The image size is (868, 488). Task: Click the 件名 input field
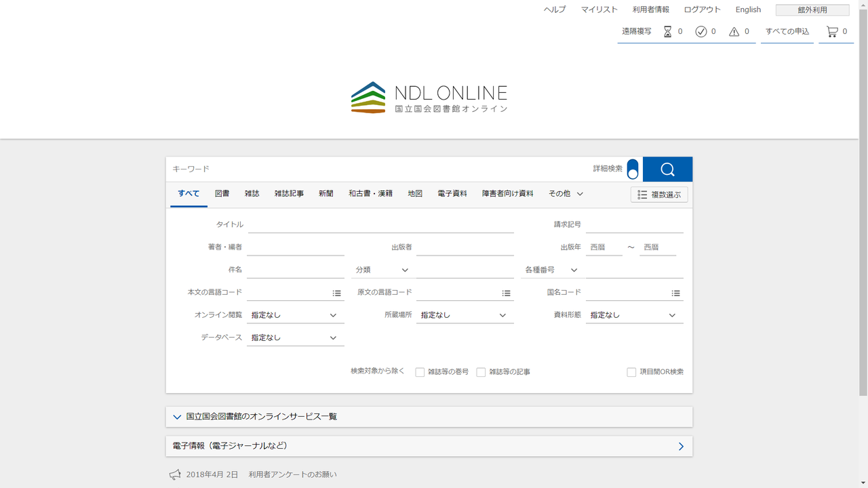pyautogui.click(x=296, y=270)
